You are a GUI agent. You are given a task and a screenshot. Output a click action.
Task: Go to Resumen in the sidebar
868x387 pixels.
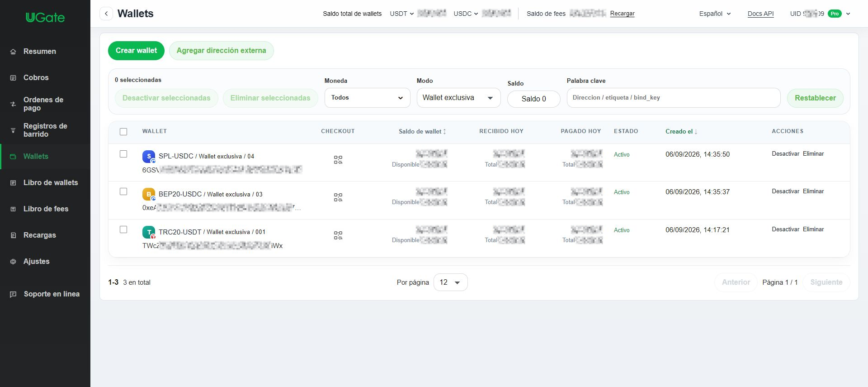point(45,52)
